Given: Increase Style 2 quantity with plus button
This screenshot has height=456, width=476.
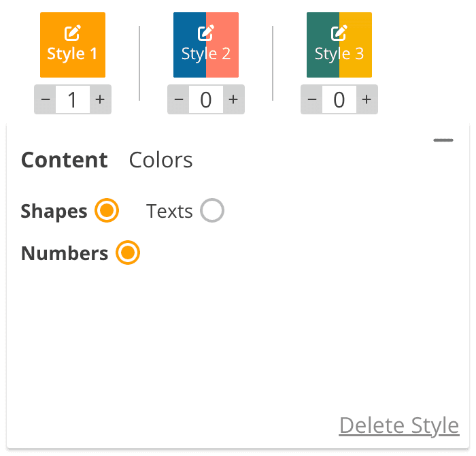Looking at the screenshot, I should pyautogui.click(x=233, y=100).
